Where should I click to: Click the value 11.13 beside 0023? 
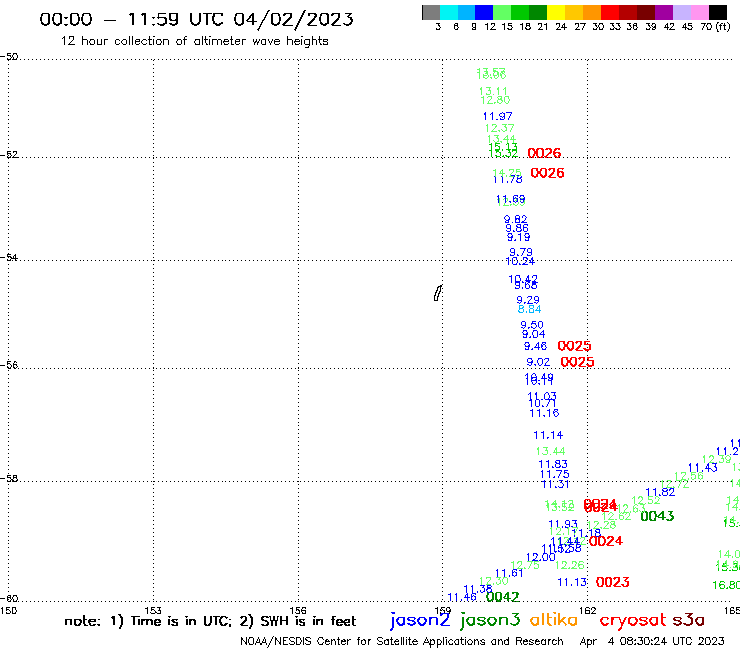click(x=572, y=582)
